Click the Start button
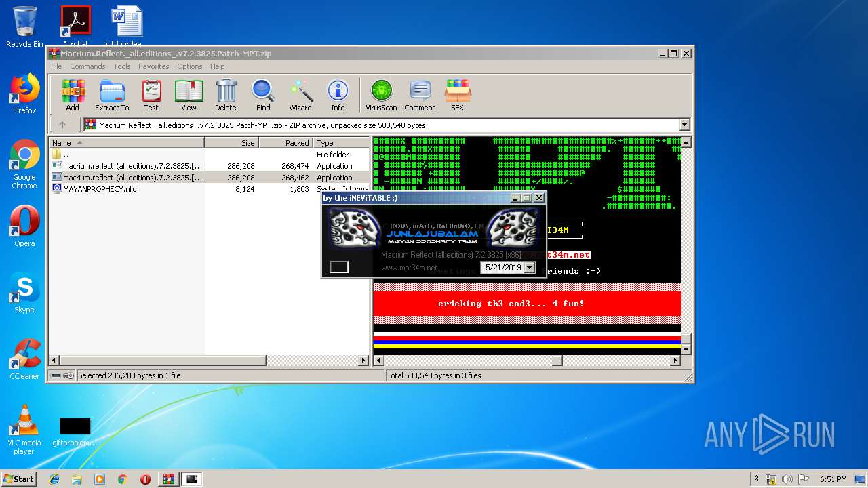Screen dimensions: 868x488 pos(19,479)
